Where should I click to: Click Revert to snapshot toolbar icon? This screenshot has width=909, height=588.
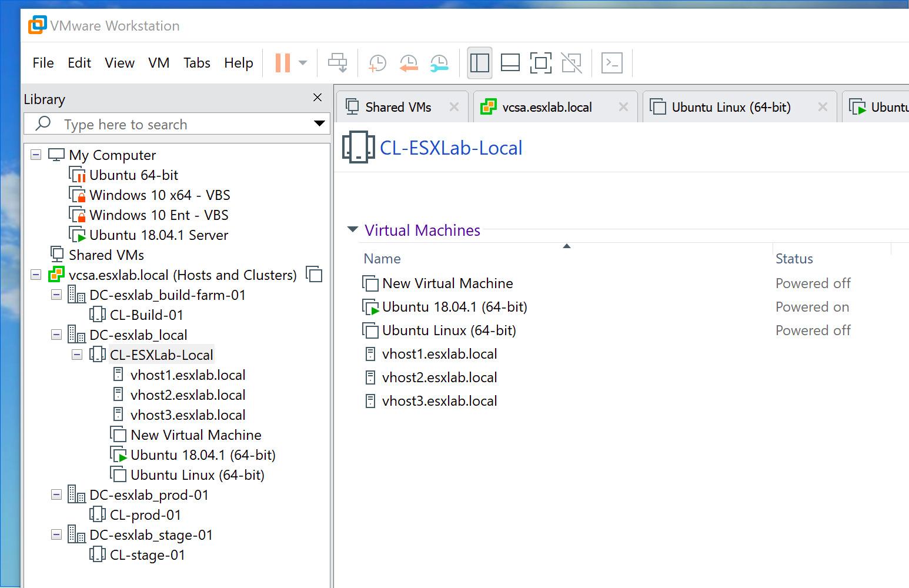pos(408,63)
